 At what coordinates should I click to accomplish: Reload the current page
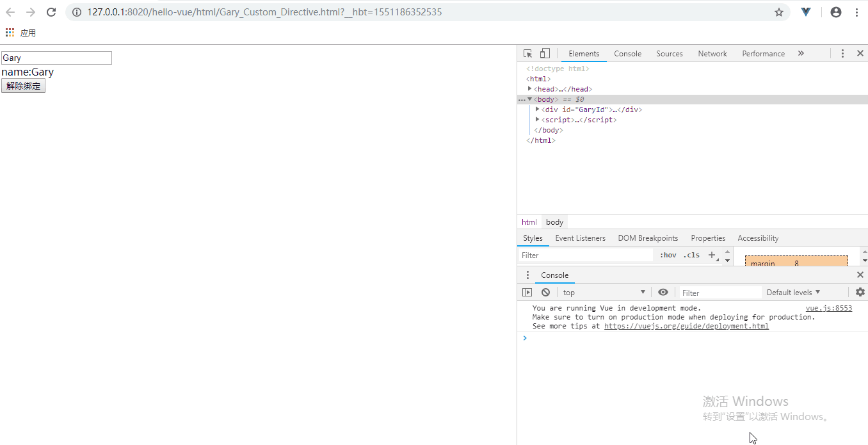[x=51, y=12]
